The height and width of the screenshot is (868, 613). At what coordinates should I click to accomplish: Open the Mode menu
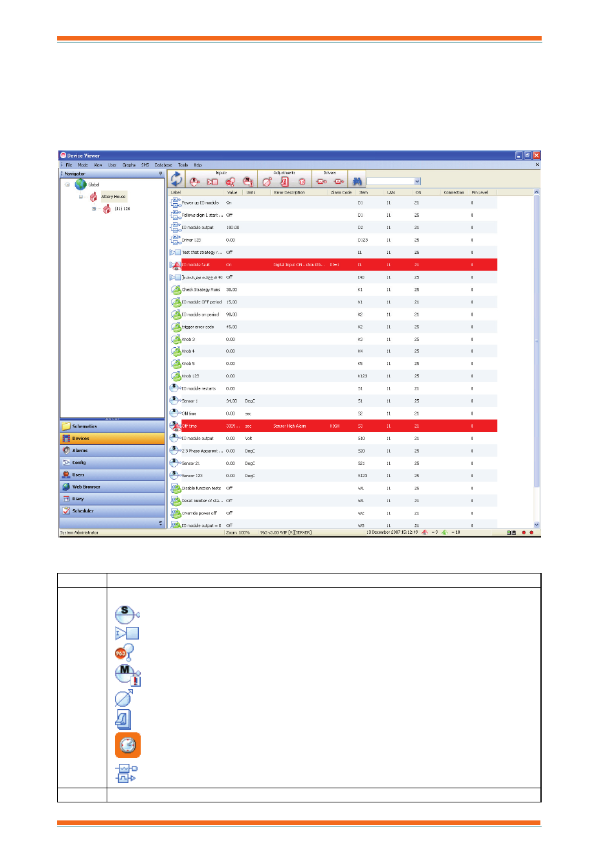[83, 165]
